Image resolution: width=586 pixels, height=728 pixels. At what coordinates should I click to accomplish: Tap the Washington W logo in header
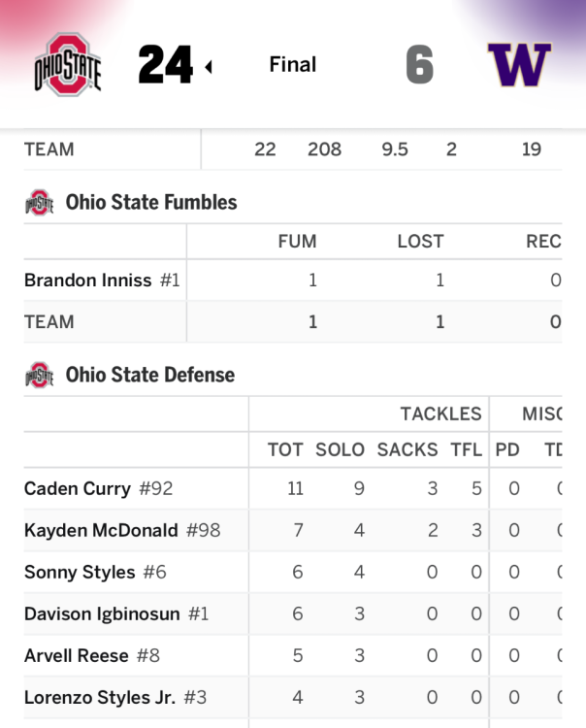(519, 64)
